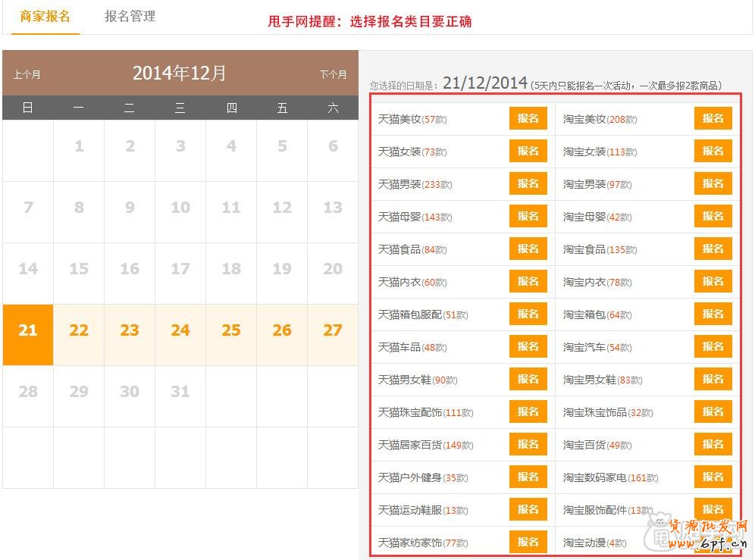Viewport: 755px width, 560px height.
Task: Go to next month via 下个月
Action: pyautogui.click(x=333, y=74)
